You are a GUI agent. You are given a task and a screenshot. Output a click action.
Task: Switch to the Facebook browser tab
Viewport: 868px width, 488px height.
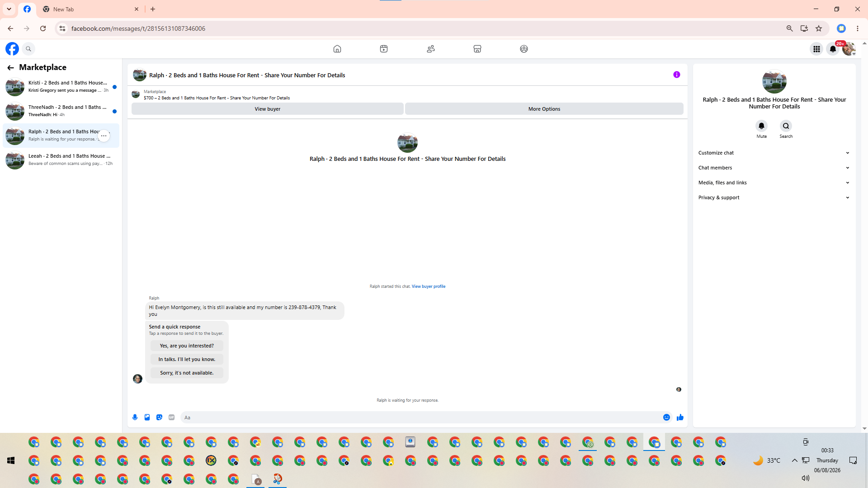pyautogui.click(x=27, y=9)
